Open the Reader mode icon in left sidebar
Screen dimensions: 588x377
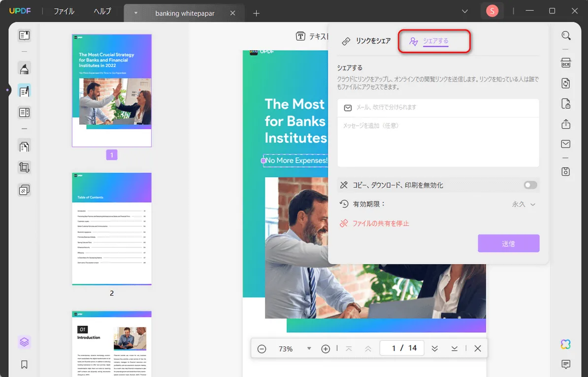[x=24, y=35]
